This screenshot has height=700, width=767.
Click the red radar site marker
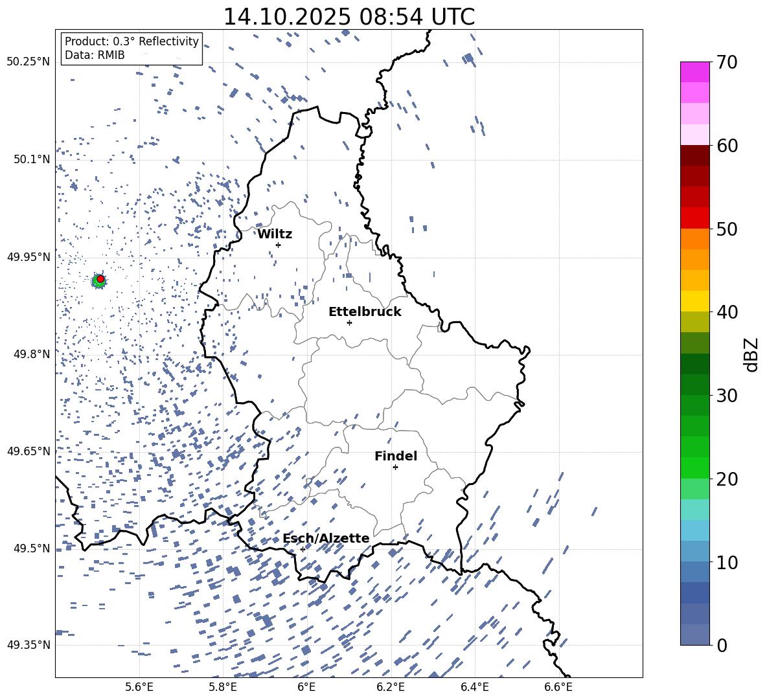pos(100,279)
